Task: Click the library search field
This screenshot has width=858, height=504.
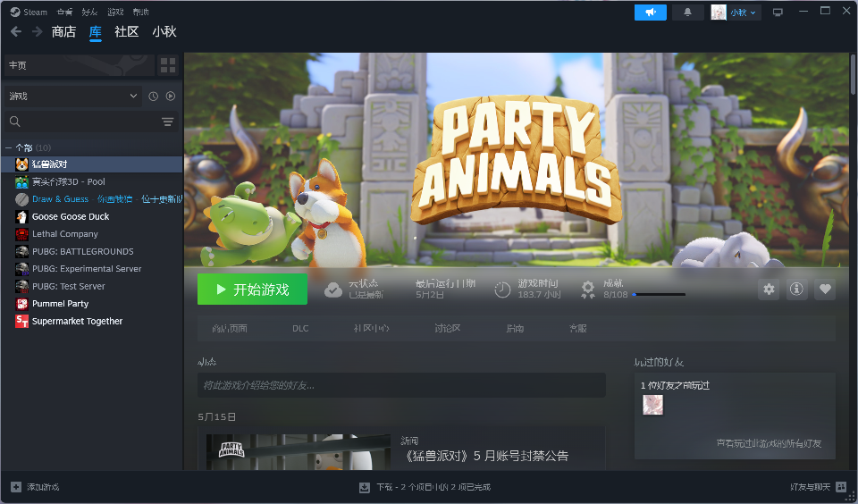Action: click(x=91, y=122)
